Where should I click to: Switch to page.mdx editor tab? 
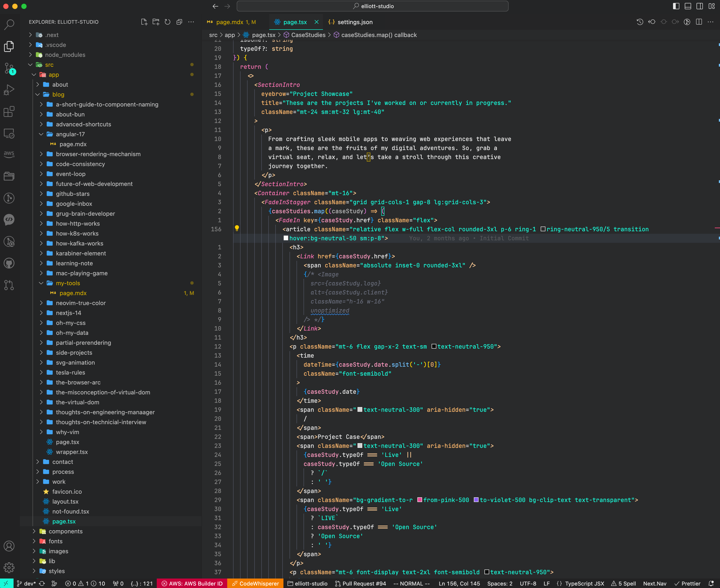(229, 22)
